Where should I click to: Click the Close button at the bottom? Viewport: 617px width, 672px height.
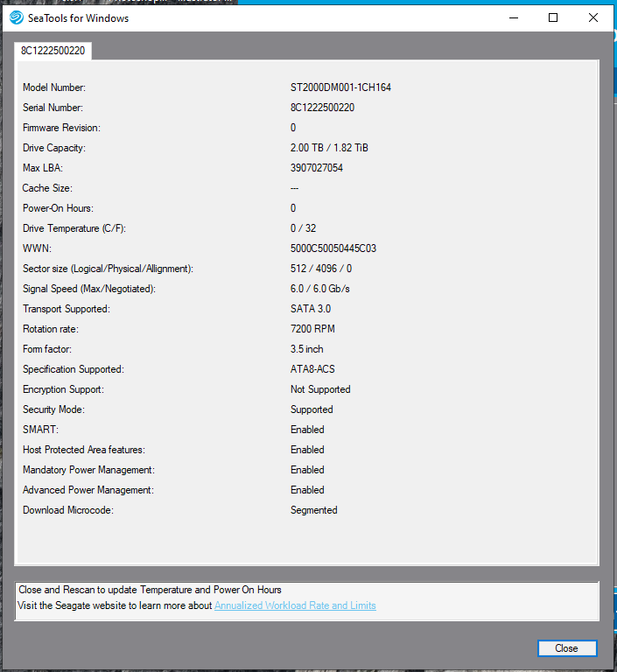tap(567, 648)
